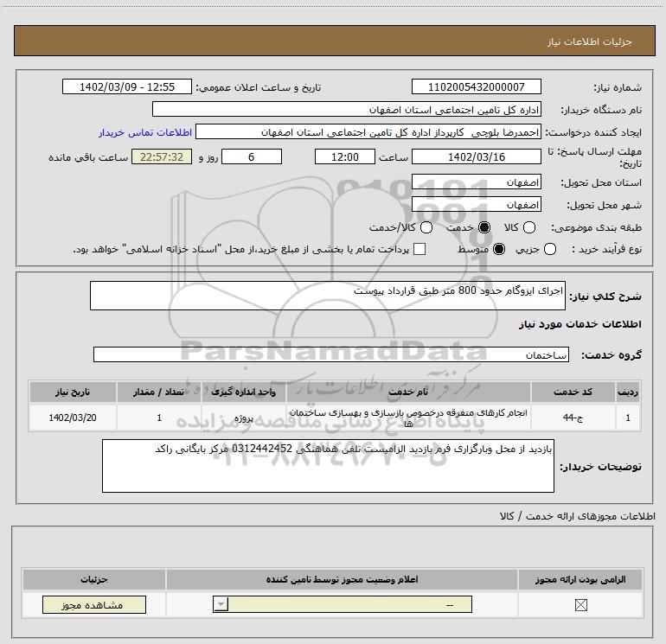
Task: Click the واحد اندازه گیری column header
Action: (244, 392)
